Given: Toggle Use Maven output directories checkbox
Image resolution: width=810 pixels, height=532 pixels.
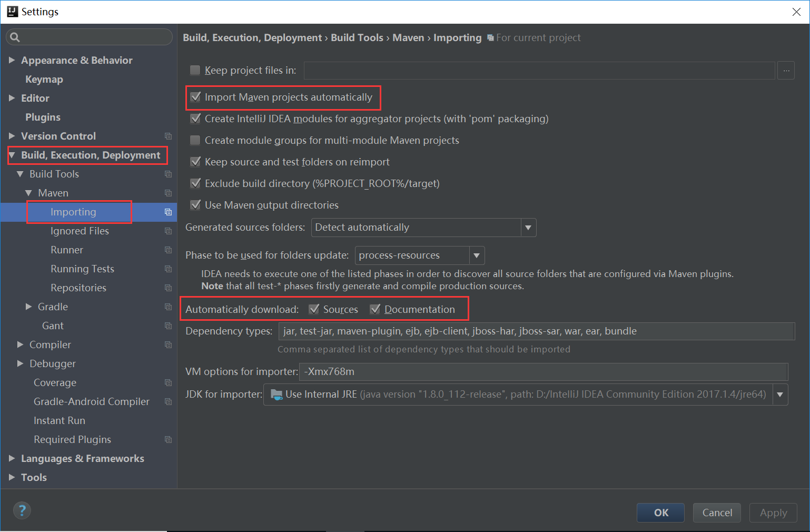Looking at the screenshot, I should point(195,205).
